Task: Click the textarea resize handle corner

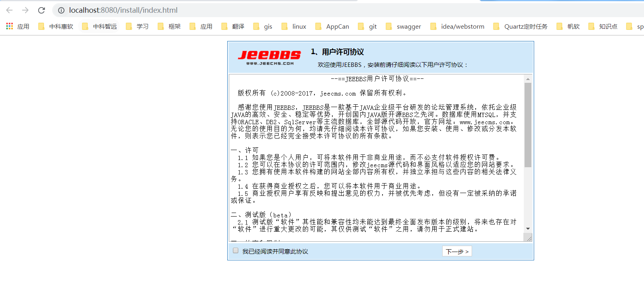Action: point(529,238)
